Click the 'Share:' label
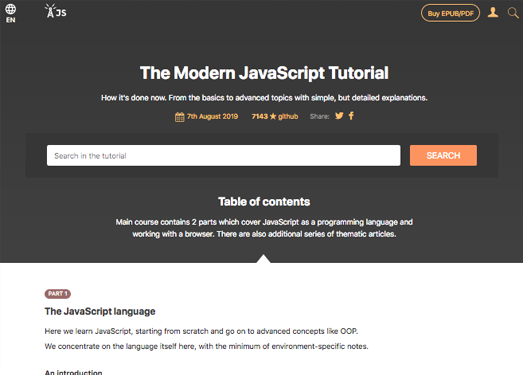523x375 pixels. pyautogui.click(x=320, y=116)
